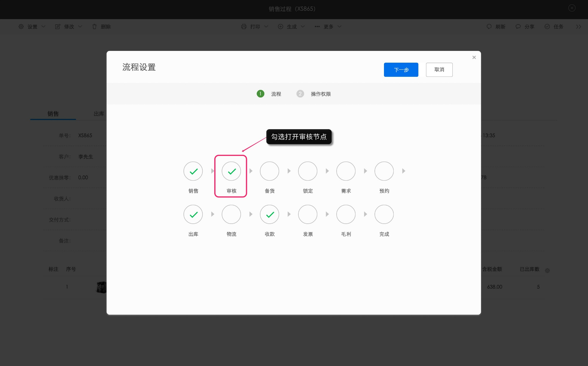Switch to the 出库 tab

coord(98,114)
